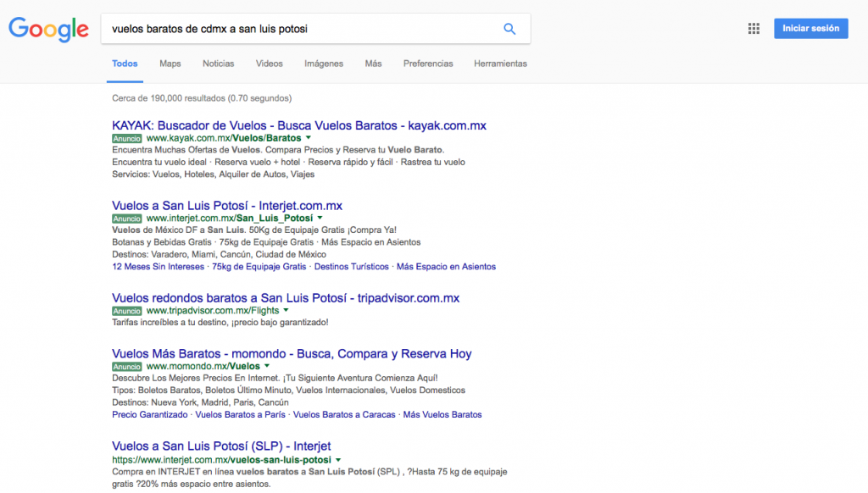868x493 pixels.
Task: Click the Anuncio badge on the momondo ad
Action: 127,366
